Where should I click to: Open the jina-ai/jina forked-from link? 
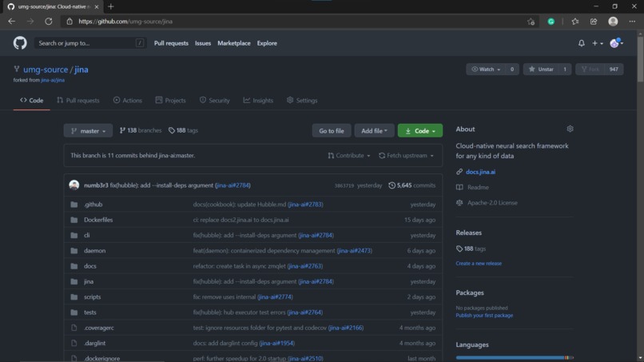pos(53,80)
